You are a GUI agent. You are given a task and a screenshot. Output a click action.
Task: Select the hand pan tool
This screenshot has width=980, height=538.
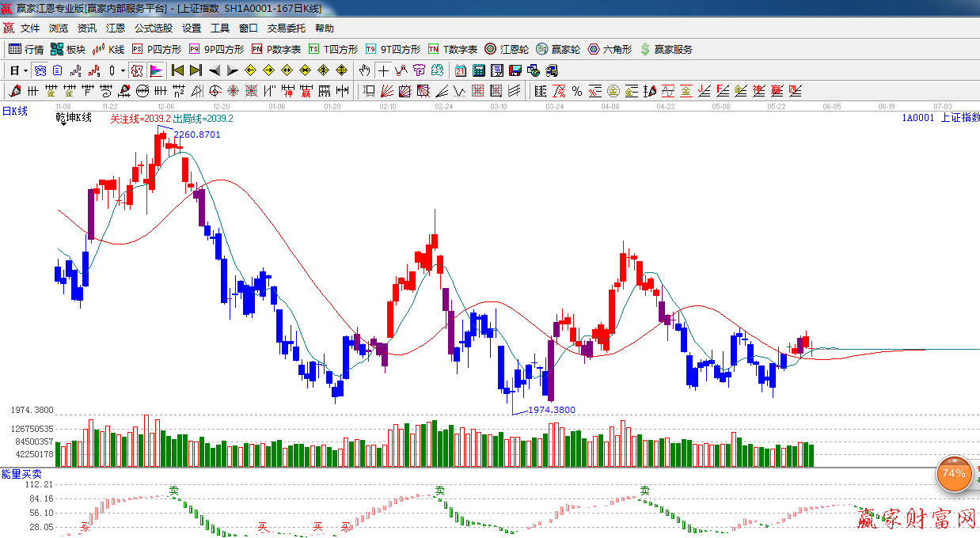click(x=364, y=70)
